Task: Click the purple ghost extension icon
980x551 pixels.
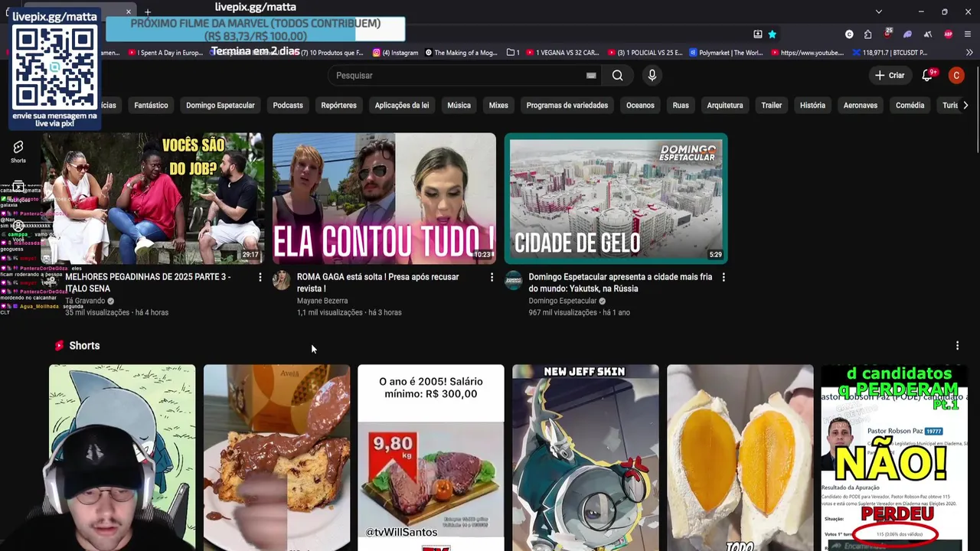Action: pos(907,34)
